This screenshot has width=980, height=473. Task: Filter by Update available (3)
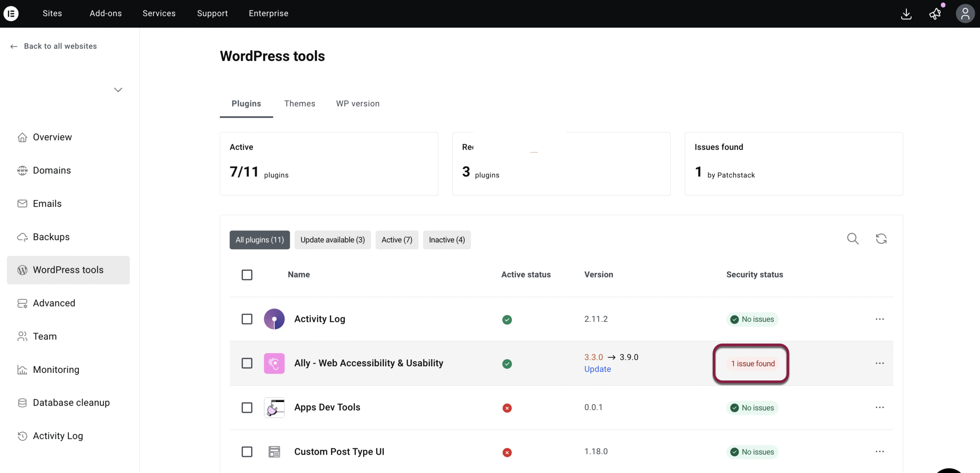(x=332, y=240)
